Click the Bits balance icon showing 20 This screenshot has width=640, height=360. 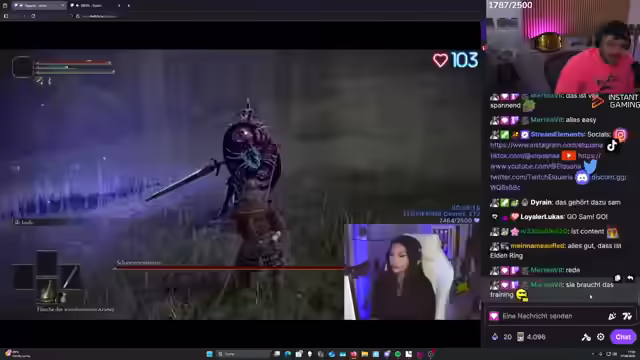[495, 337]
